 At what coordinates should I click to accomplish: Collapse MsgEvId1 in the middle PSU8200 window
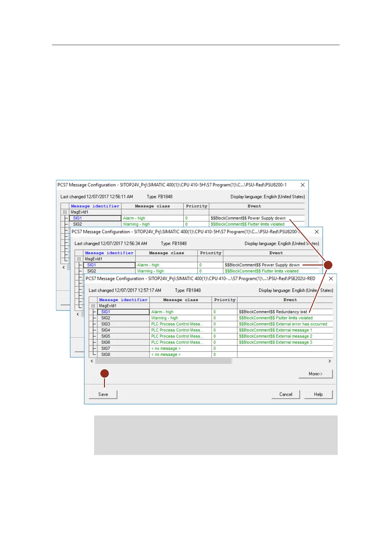tap(79, 259)
